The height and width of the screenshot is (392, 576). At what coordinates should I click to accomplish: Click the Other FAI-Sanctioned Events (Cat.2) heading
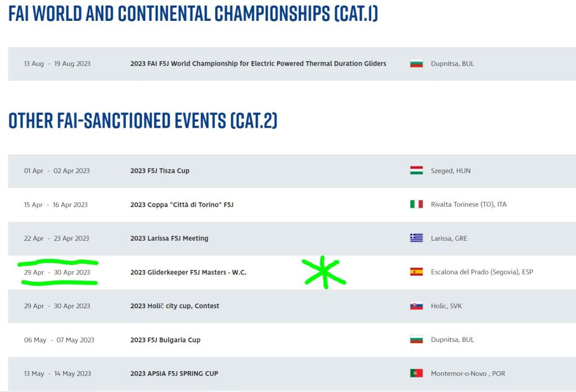click(143, 120)
